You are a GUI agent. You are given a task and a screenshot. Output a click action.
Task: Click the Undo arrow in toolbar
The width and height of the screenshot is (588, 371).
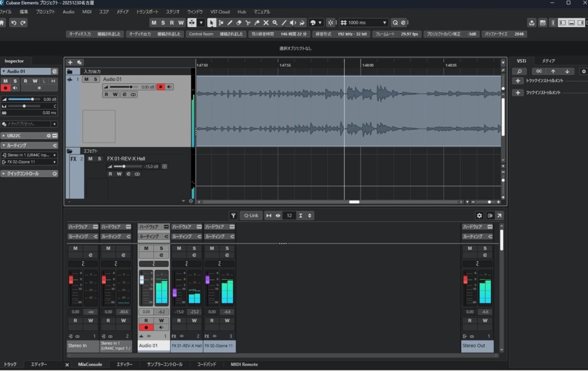[13, 22]
